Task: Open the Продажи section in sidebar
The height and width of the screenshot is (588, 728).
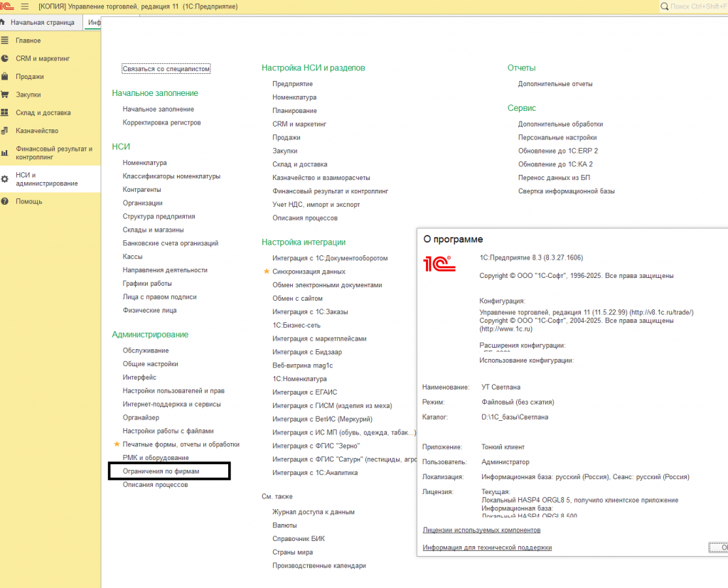Action: [x=30, y=77]
